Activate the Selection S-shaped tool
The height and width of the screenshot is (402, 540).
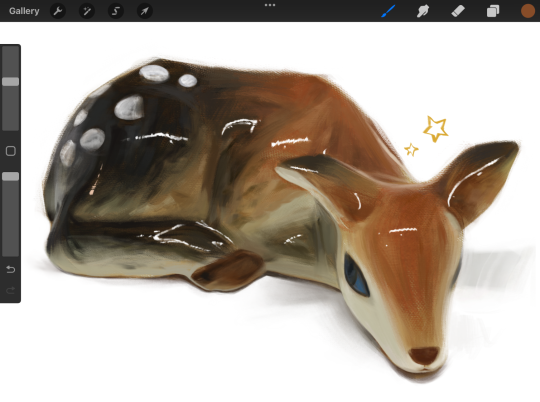[116, 11]
